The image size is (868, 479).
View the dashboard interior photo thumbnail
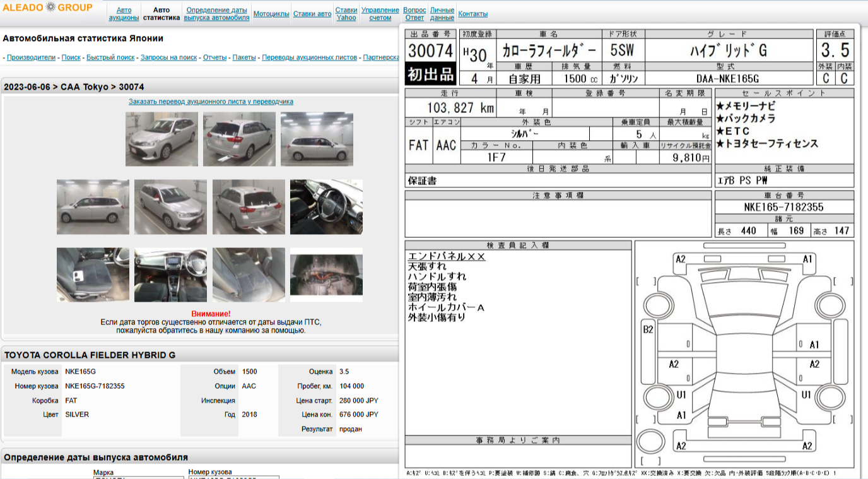tap(170, 275)
